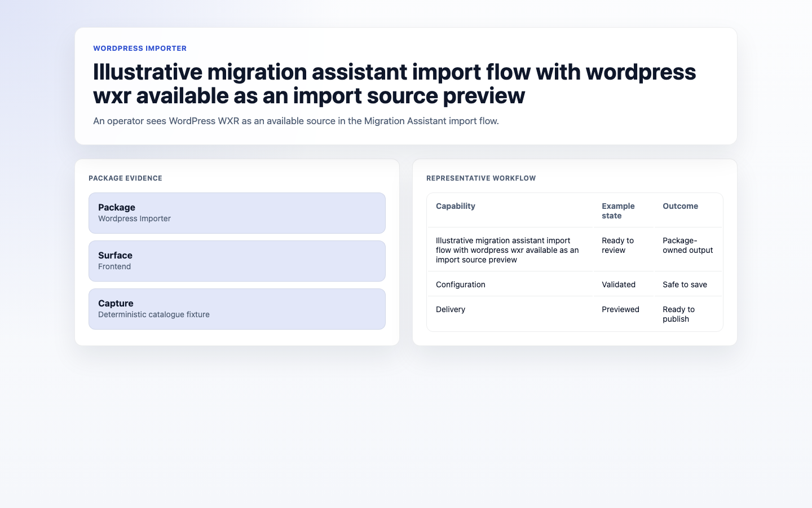
Task: Click the Validated state cell
Action: pos(624,284)
